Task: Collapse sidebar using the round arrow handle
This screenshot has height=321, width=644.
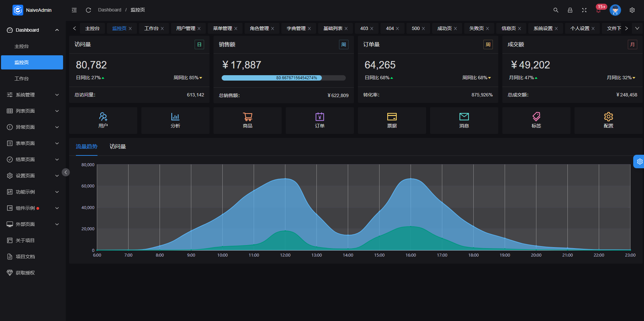Action: pos(66,172)
